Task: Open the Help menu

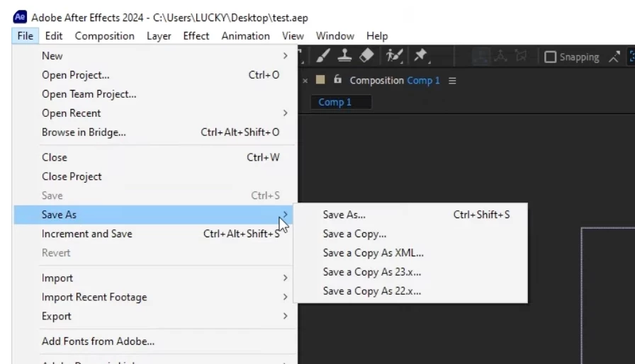Action: coord(377,36)
